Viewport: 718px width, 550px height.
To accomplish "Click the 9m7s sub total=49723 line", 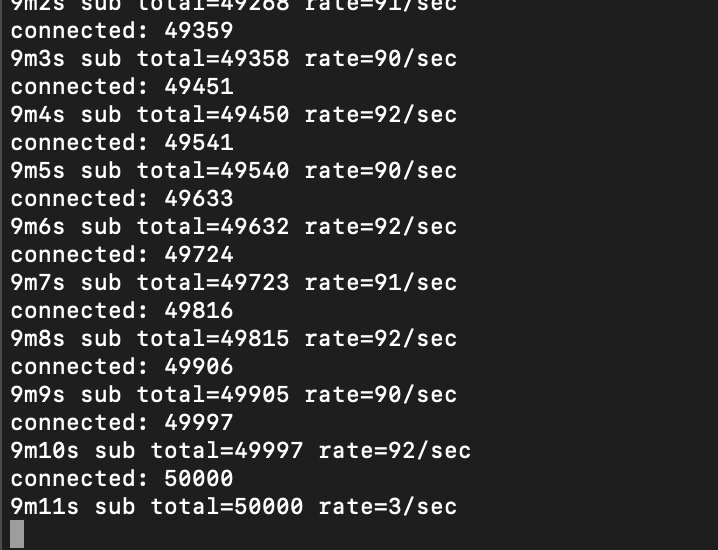I will [234, 283].
